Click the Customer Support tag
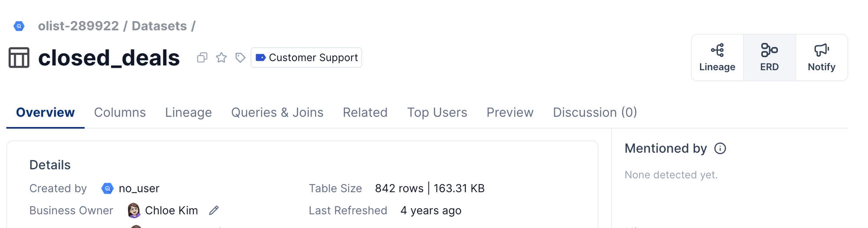Viewport: 868px width, 228px height. 306,58
